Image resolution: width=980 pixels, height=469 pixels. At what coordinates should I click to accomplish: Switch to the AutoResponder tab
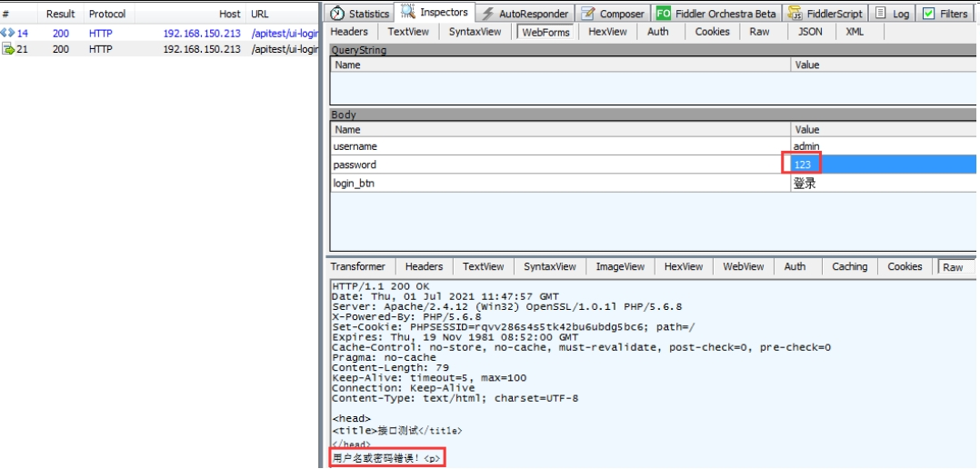(525, 14)
